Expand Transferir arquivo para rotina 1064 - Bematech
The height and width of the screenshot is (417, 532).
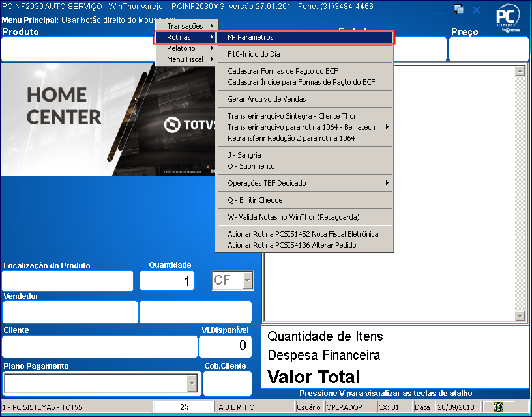[304, 127]
